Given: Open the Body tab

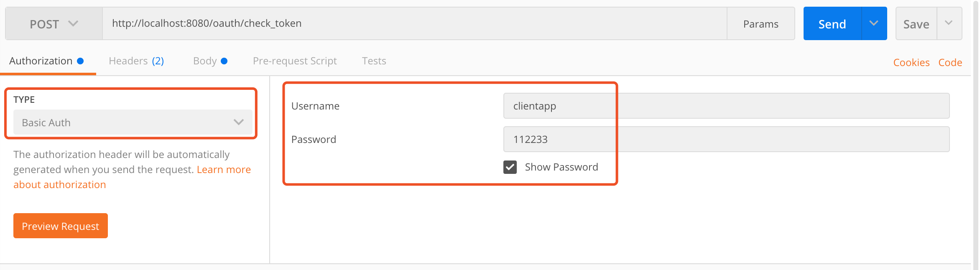Looking at the screenshot, I should click(205, 61).
